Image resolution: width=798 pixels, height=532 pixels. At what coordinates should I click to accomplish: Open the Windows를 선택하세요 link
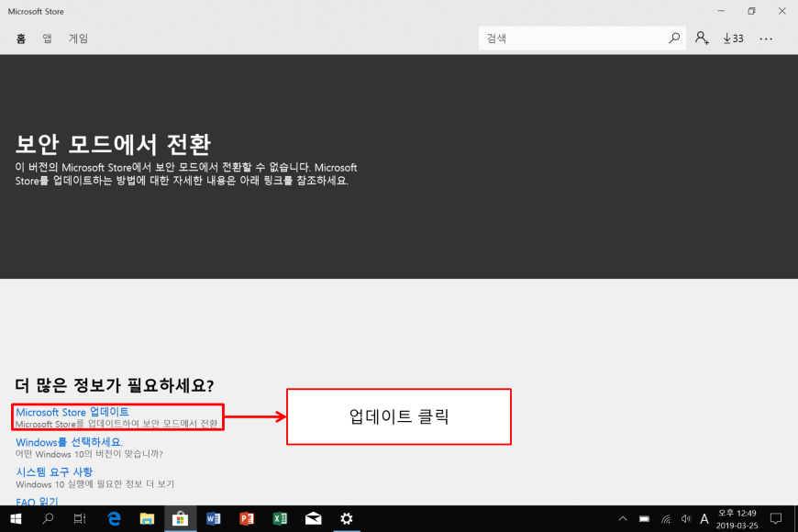(x=69, y=442)
